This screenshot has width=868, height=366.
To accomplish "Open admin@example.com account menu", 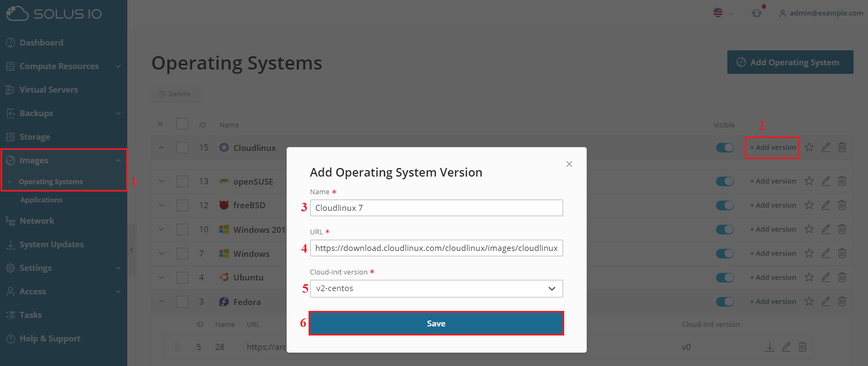I will coord(821,13).
